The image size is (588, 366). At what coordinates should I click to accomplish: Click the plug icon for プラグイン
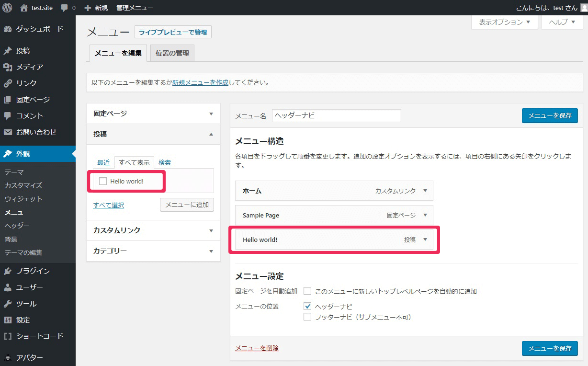(8, 271)
